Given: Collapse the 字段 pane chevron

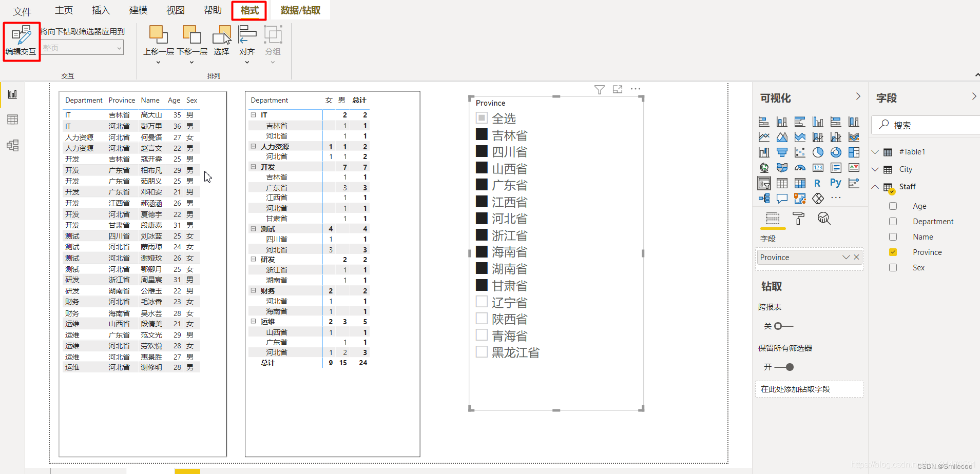Looking at the screenshot, I should coord(974,96).
